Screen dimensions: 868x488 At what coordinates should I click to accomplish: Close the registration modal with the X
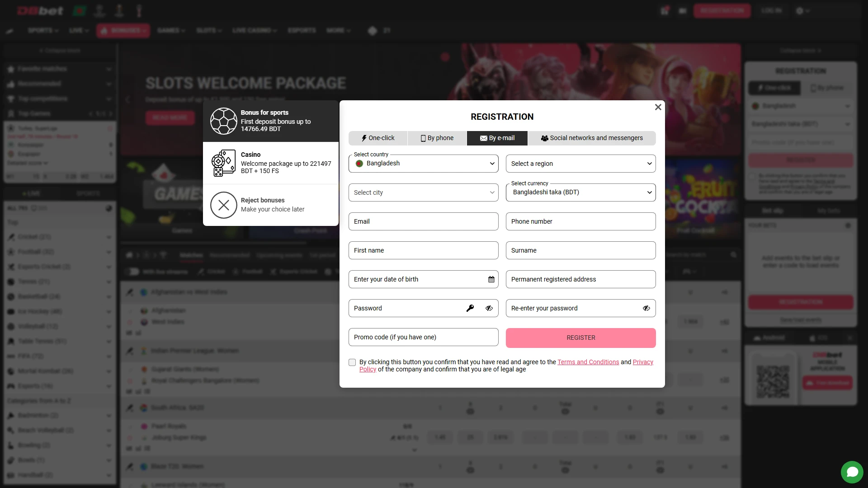[x=658, y=107]
